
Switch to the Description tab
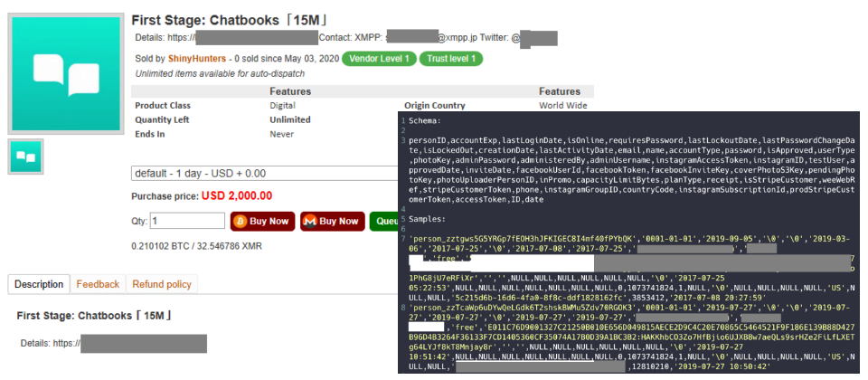coord(39,284)
